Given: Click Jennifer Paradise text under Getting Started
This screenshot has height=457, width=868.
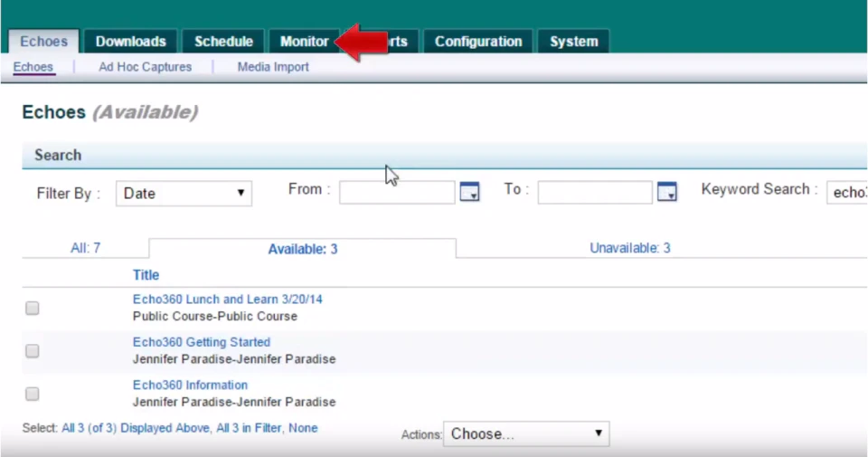Looking at the screenshot, I should point(234,359).
